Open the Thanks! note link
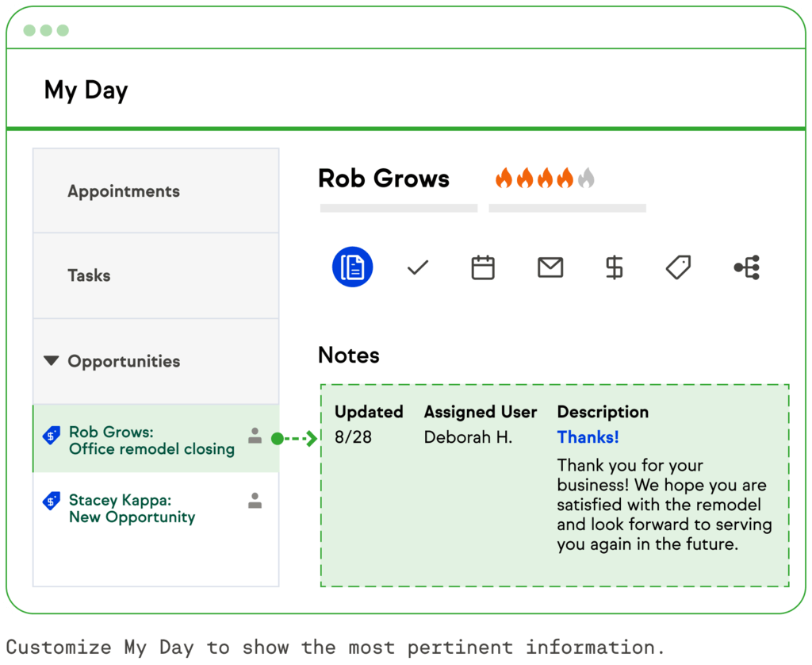This screenshot has height=665, width=812. pyautogui.click(x=588, y=437)
